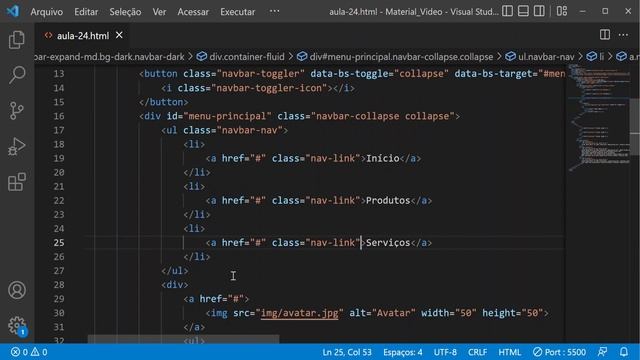
Task: Open breadcrumb ul.navbar-nav
Action: 540,57
